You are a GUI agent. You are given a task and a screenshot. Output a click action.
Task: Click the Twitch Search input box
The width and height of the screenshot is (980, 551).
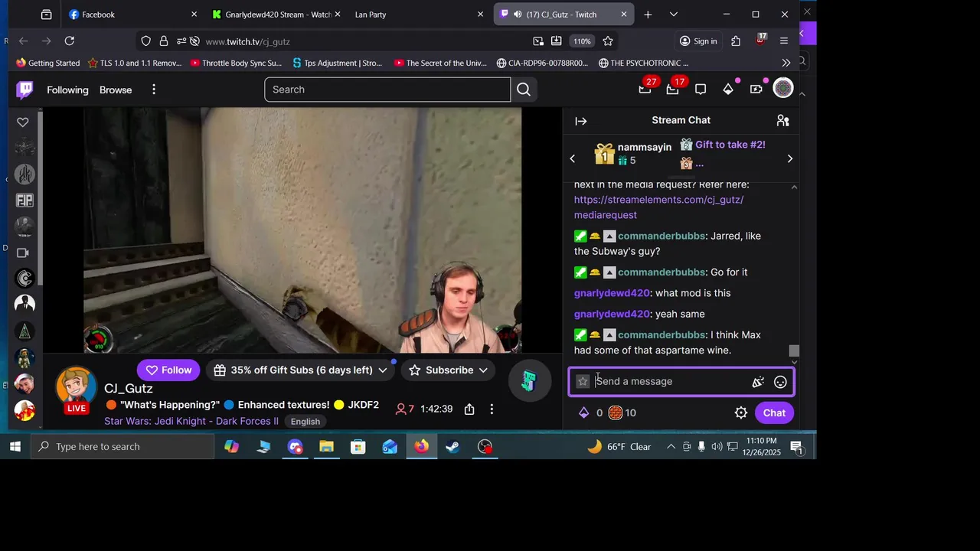point(387,90)
